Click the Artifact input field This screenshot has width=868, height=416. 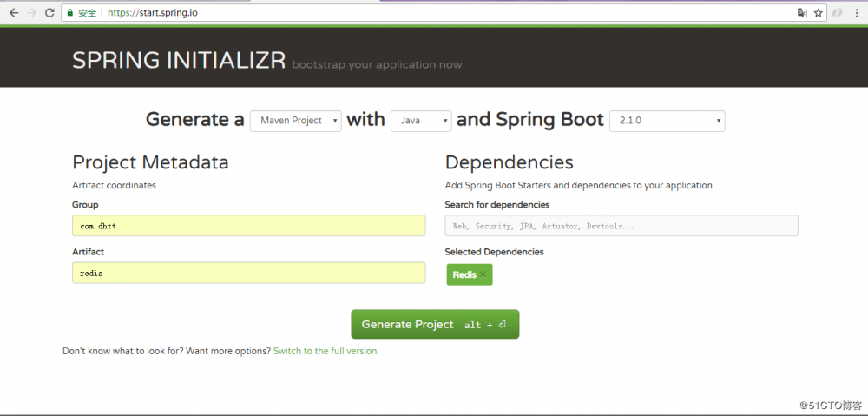[x=248, y=273]
